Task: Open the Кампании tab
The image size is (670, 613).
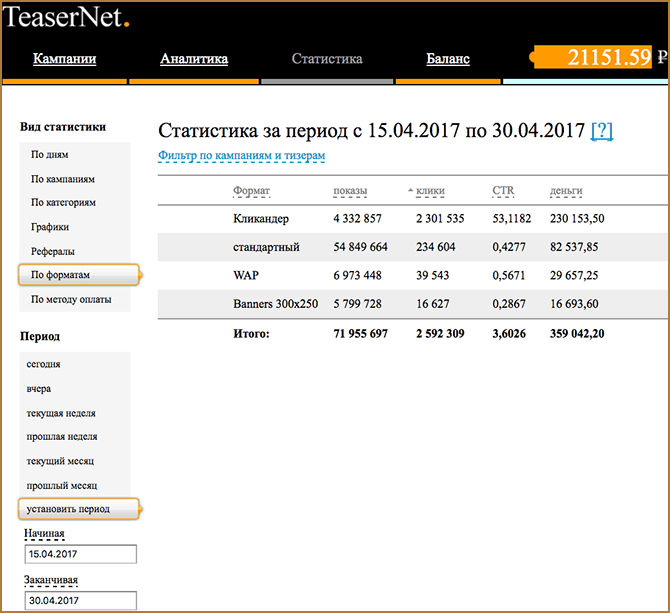Action: point(65,59)
